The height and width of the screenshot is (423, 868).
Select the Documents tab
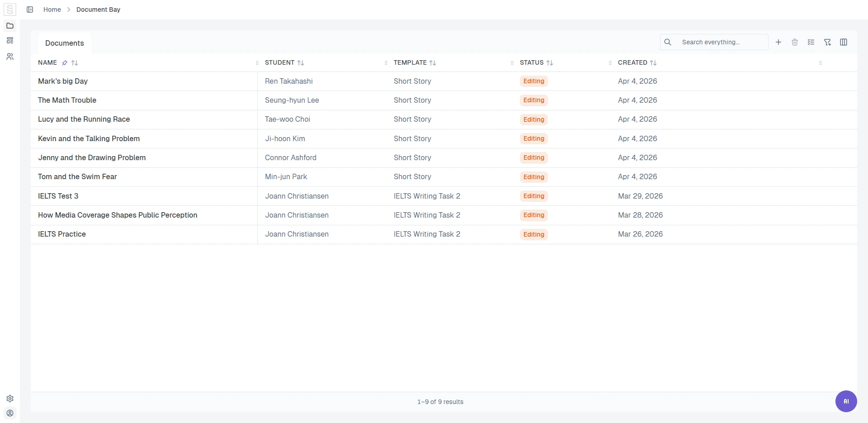point(65,43)
